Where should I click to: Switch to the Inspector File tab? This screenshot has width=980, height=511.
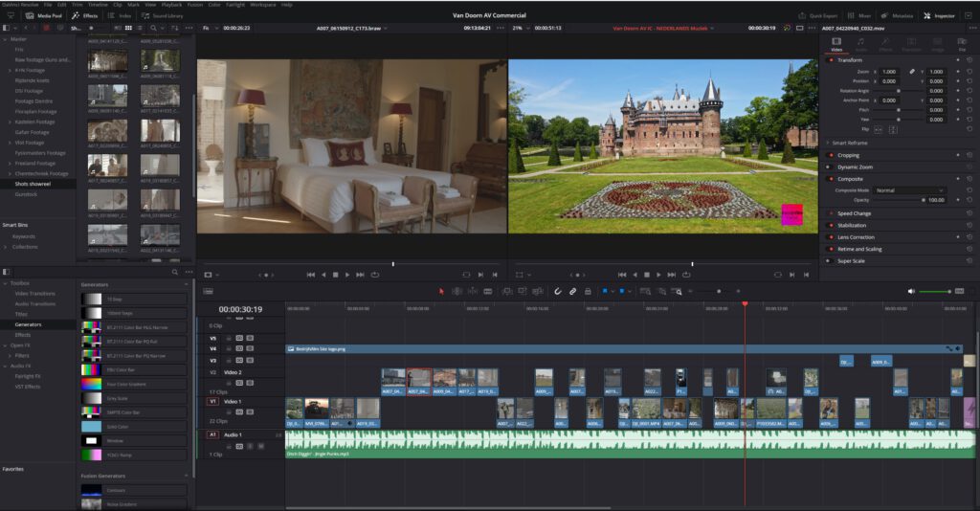(x=962, y=44)
